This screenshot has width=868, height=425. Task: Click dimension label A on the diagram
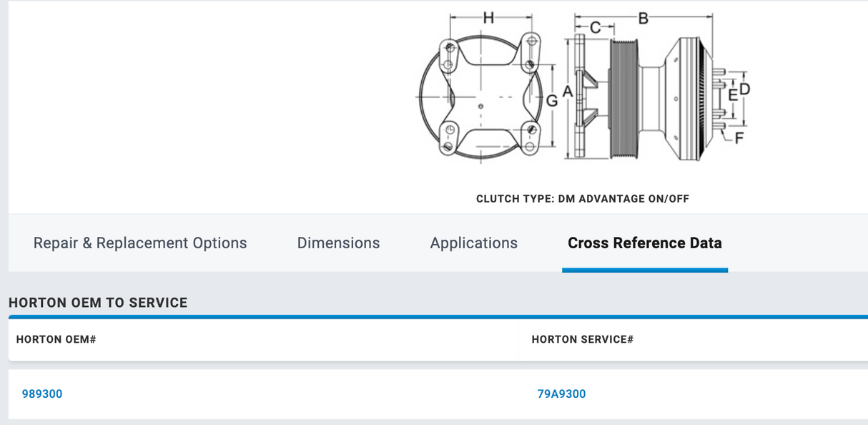pos(567,91)
